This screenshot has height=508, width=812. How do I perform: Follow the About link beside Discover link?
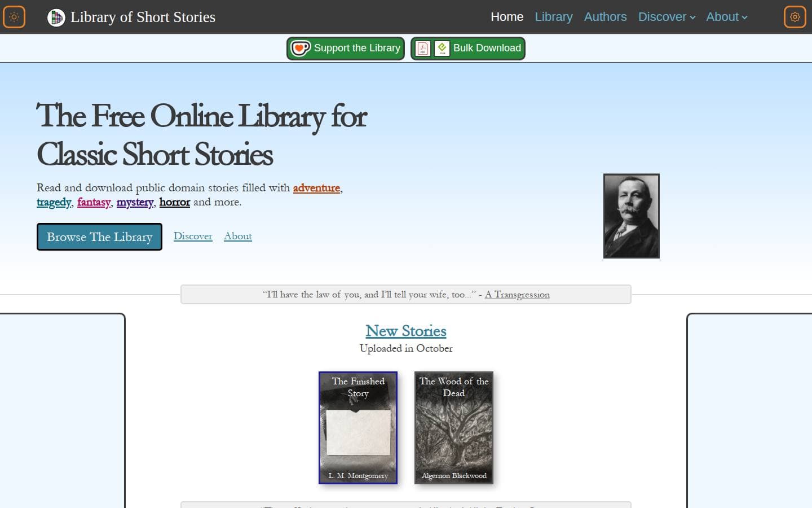238,236
